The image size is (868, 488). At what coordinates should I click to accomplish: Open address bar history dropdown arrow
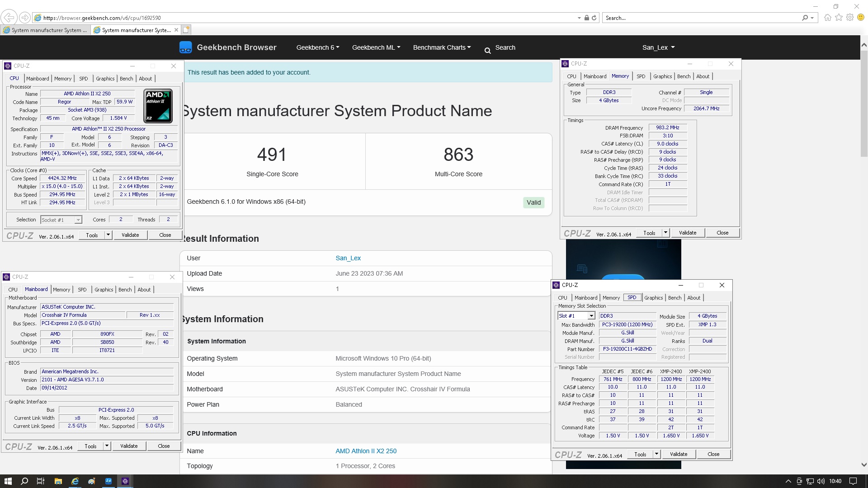coord(579,18)
